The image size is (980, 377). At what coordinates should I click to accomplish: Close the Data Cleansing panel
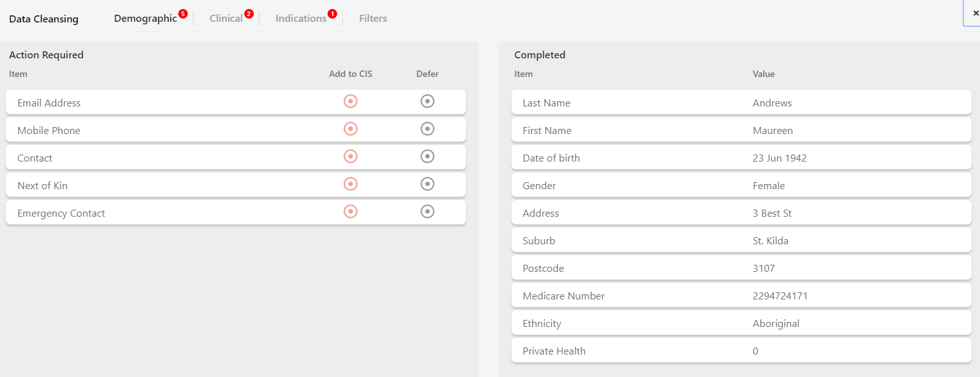(976, 13)
